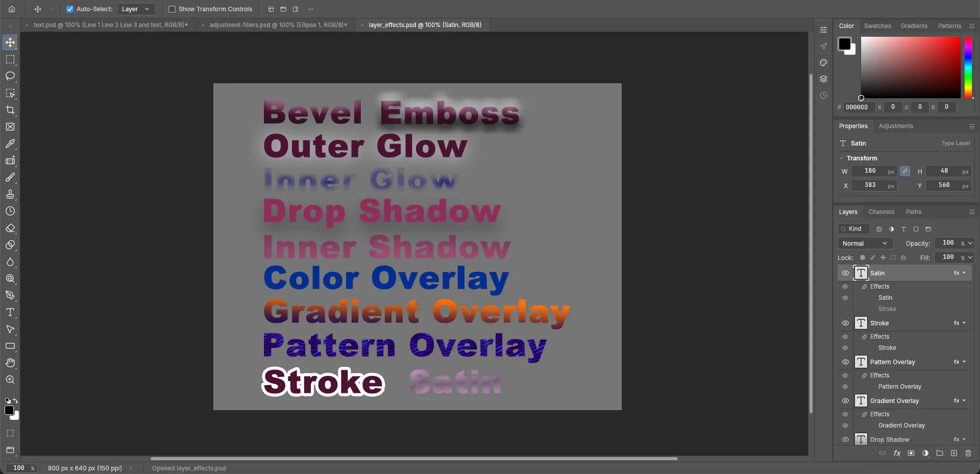Select the Clone Stamp tool
980x474 pixels.
pyautogui.click(x=10, y=194)
